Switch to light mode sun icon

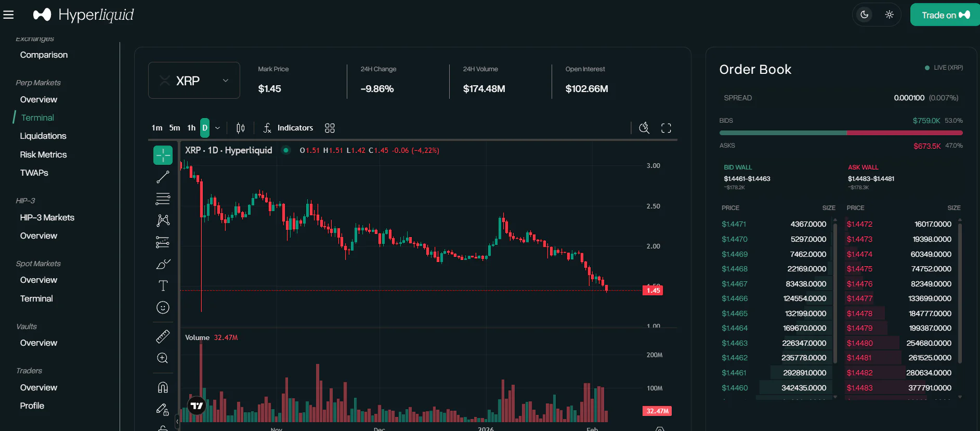(x=890, y=15)
